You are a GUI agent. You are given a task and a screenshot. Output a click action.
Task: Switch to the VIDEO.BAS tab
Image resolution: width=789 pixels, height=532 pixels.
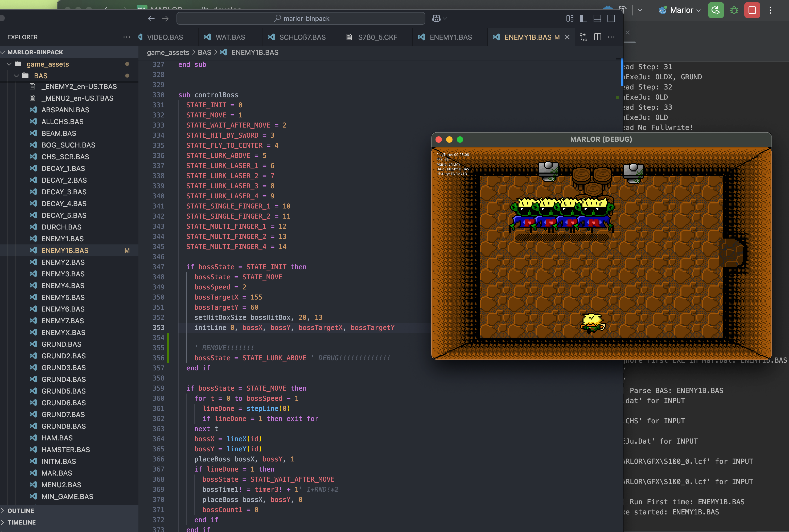(165, 37)
